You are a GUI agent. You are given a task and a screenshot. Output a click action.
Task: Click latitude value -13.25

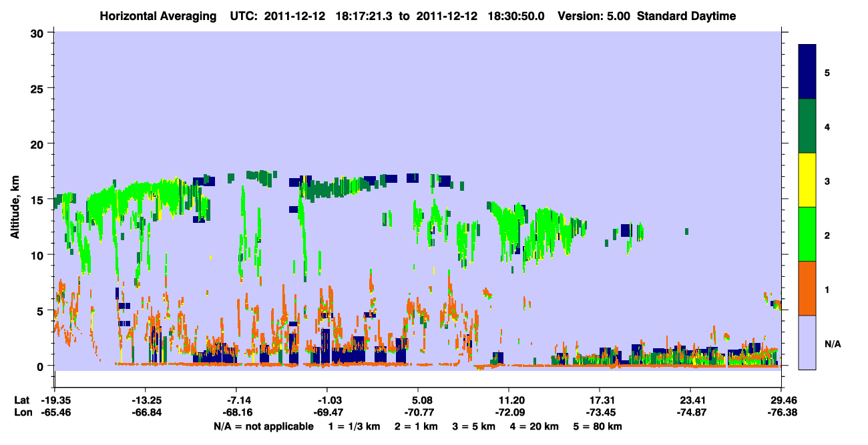coord(145,400)
